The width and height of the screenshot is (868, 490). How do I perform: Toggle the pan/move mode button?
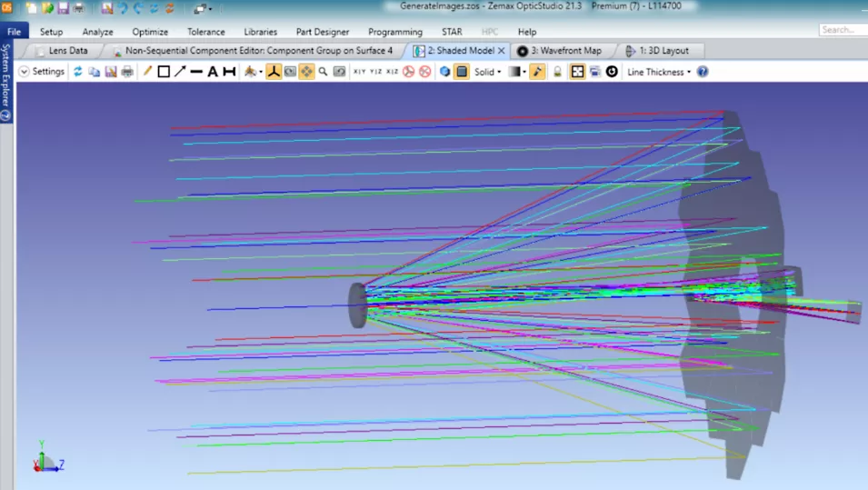pyautogui.click(x=306, y=72)
